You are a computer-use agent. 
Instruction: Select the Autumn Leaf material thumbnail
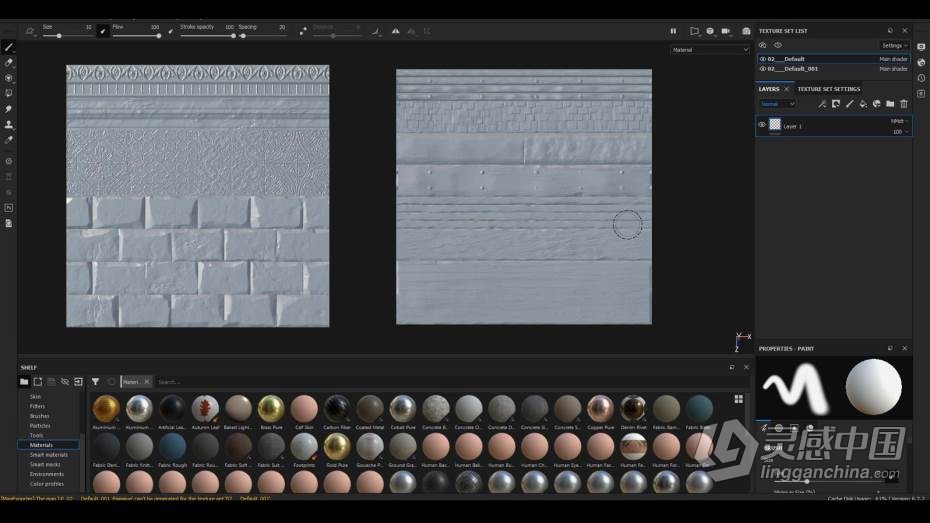205,411
